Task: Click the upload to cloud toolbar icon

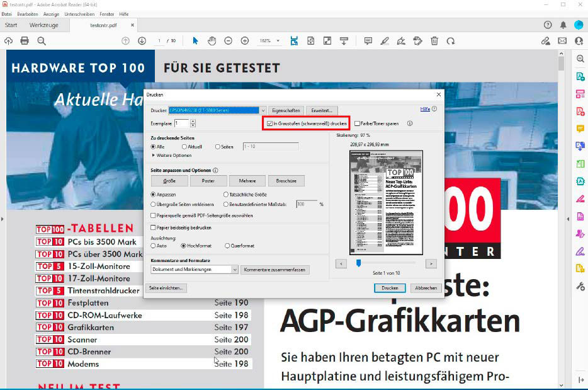Action: pos(8,41)
